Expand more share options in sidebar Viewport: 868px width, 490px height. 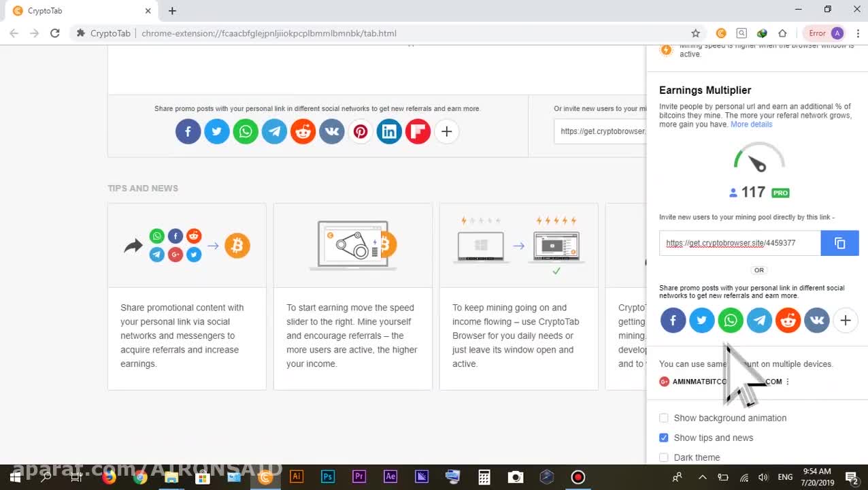pyautogui.click(x=845, y=320)
